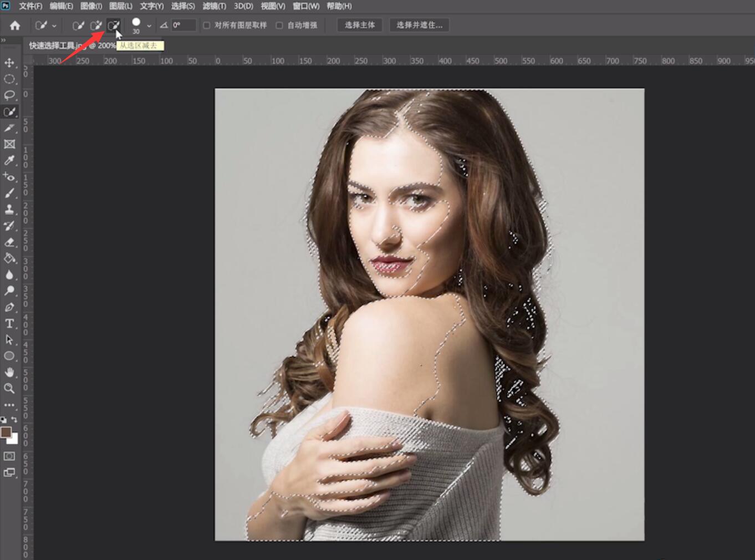The height and width of the screenshot is (560, 755).
Task: Select the Dodge tool
Action: [9, 291]
